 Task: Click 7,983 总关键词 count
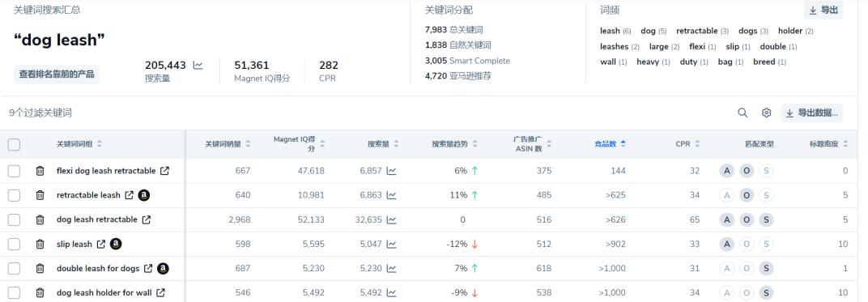click(x=454, y=30)
